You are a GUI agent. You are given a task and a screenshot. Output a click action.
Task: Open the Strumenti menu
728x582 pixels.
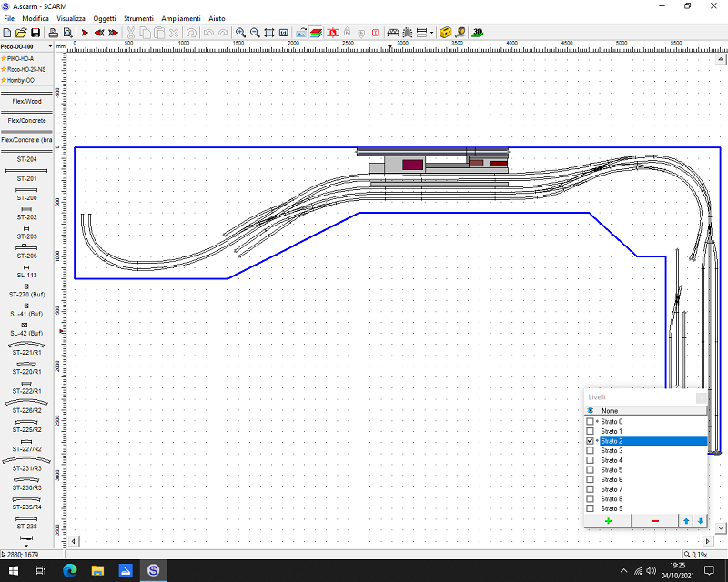pyautogui.click(x=138, y=18)
